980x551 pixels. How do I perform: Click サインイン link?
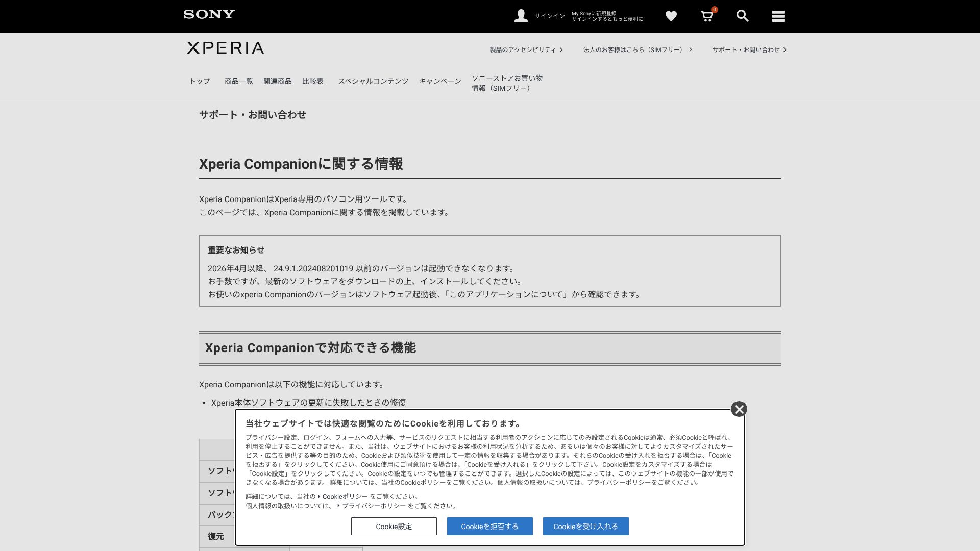pos(549,16)
